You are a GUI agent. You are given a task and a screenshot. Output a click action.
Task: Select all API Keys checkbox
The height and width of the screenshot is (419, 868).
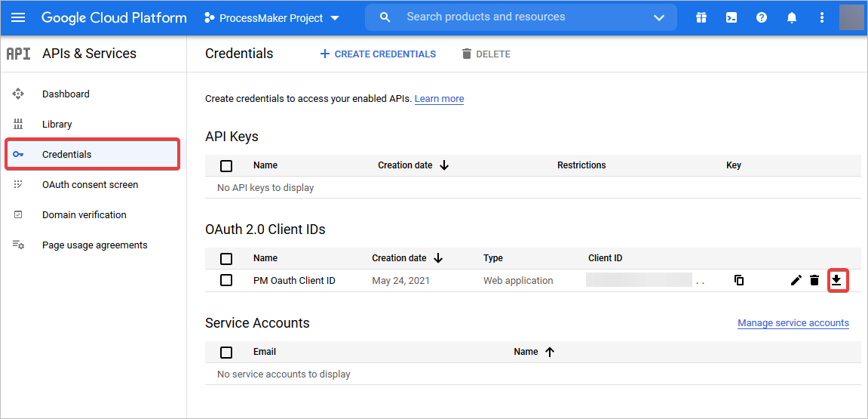[x=226, y=165]
